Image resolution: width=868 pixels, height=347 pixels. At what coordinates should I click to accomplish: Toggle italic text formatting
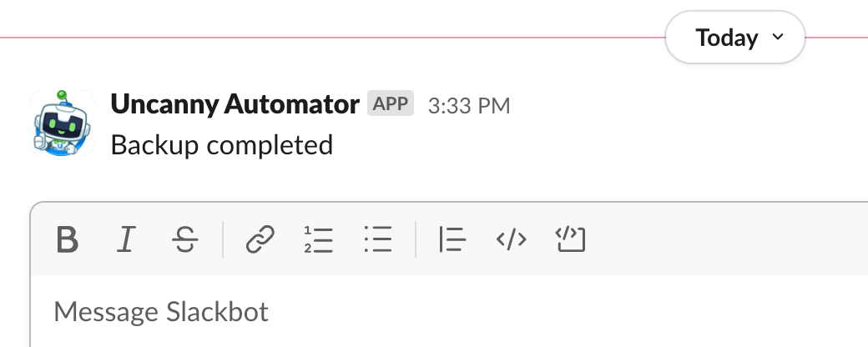(126, 240)
